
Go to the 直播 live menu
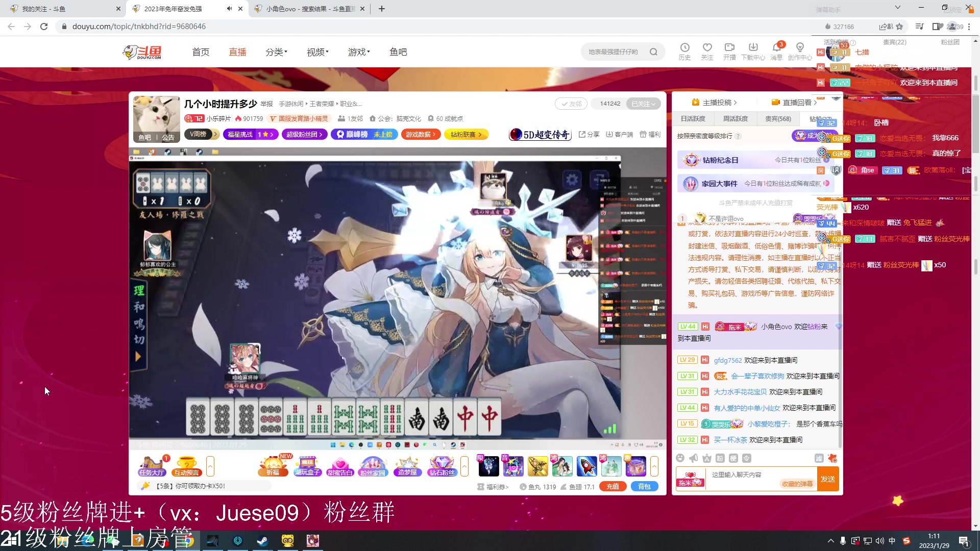click(x=237, y=52)
